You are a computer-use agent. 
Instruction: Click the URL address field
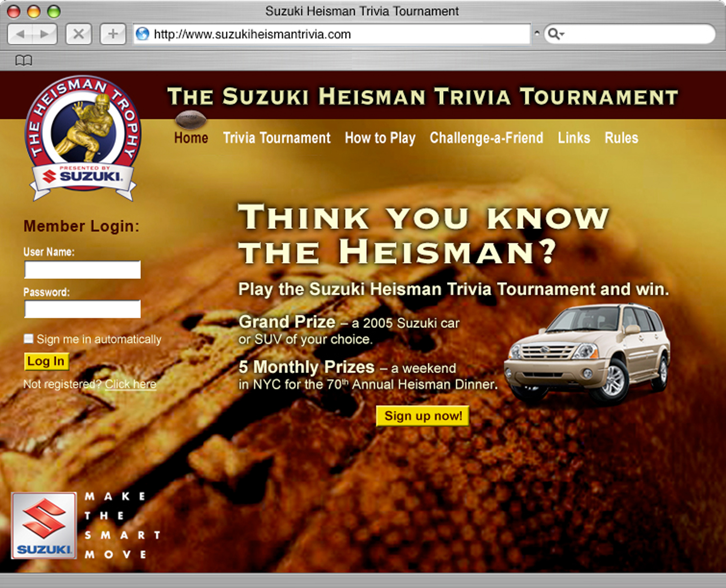click(332, 34)
